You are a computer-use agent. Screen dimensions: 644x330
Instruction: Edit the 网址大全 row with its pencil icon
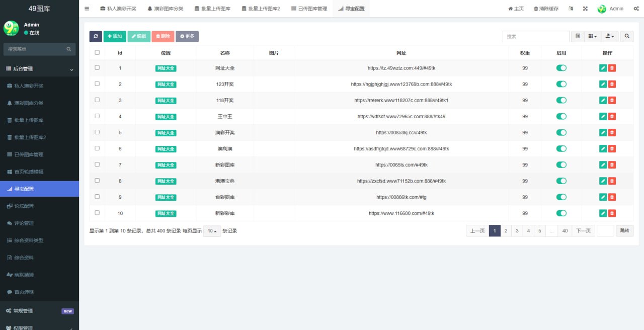(603, 68)
